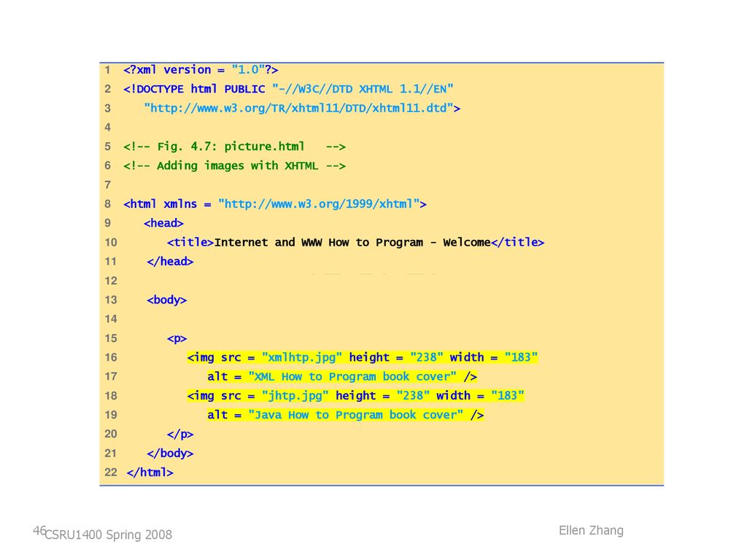Image resolution: width=747 pixels, height=560 pixels.
Task: Click line number 22
Action: point(111,472)
